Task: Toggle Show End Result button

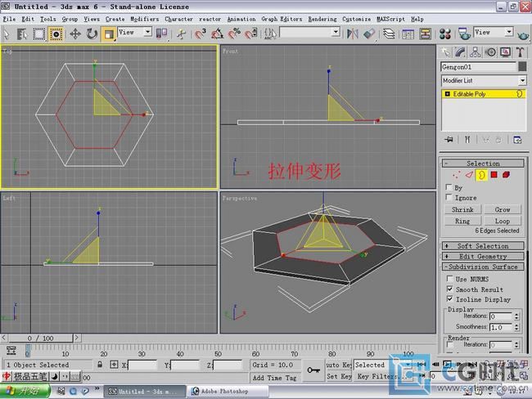Action: [x=467, y=140]
